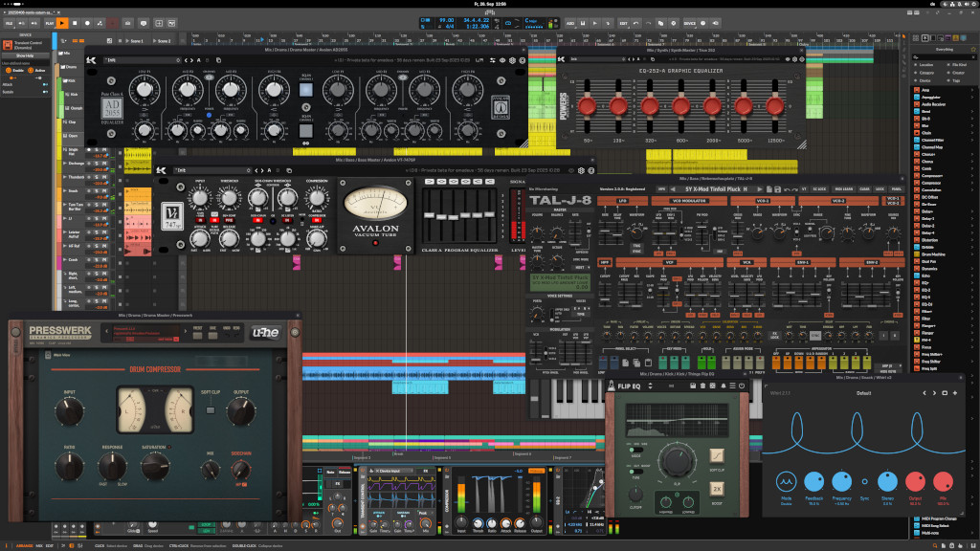Click the favorites star in the browser header

point(971,48)
